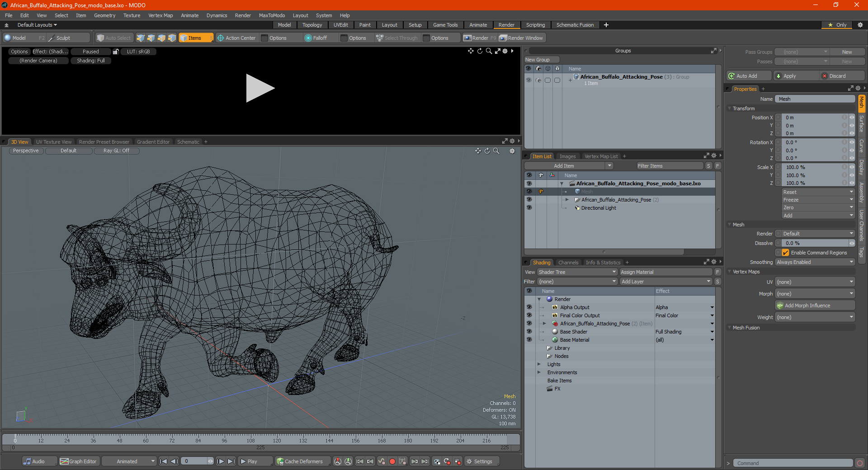Open the Smoothing dropdown
Viewport: 868px width, 470px height.
(815, 262)
